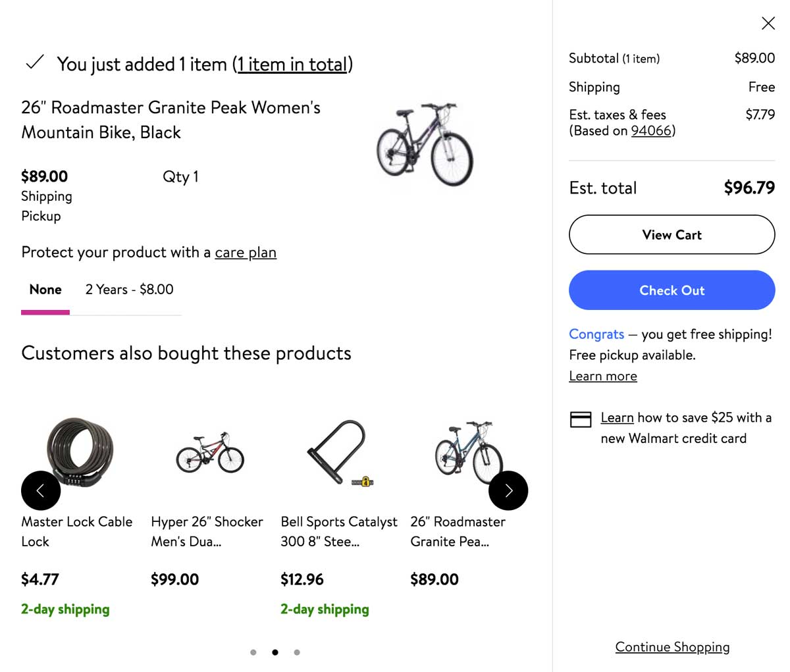Open the Master Lock Cable Lock image

point(79,451)
